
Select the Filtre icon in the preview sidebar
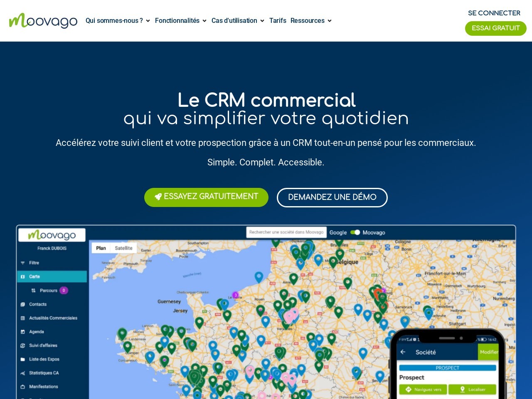(23, 263)
